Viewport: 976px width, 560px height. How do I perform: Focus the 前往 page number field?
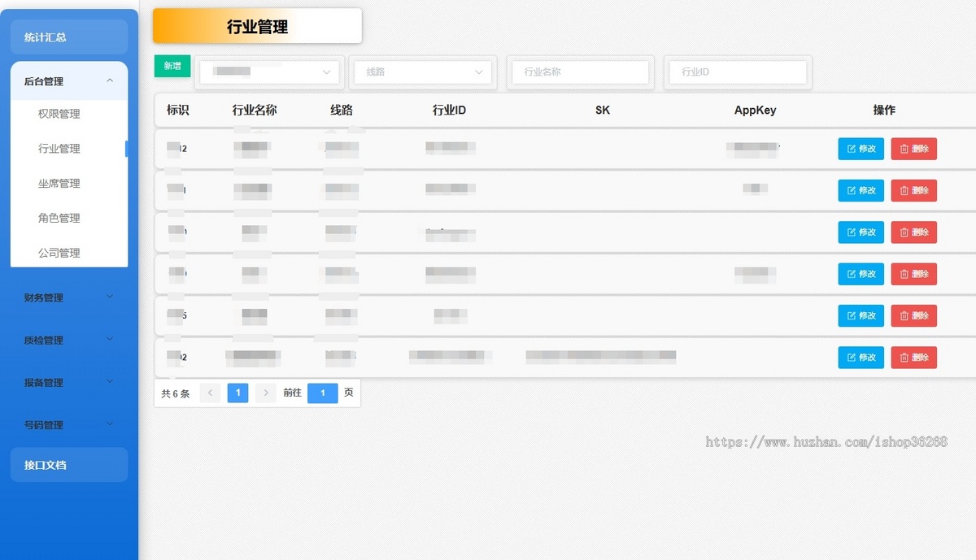click(322, 393)
